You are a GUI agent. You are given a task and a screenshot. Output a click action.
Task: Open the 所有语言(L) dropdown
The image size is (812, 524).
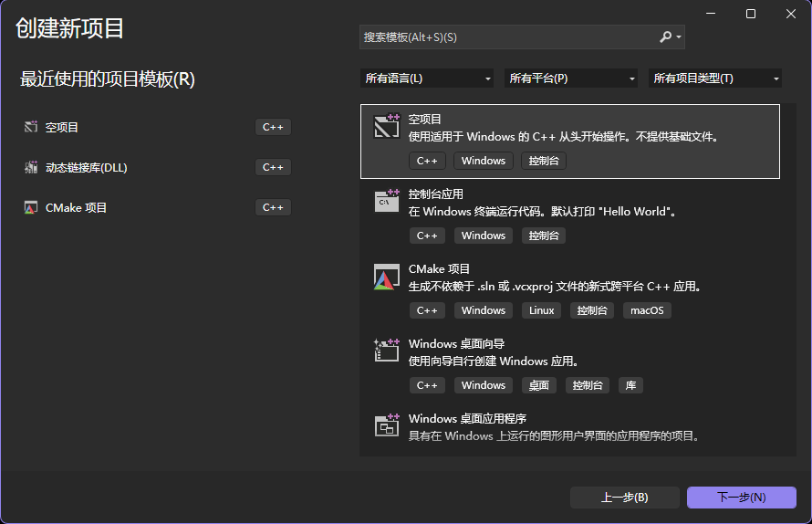click(427, 79)
